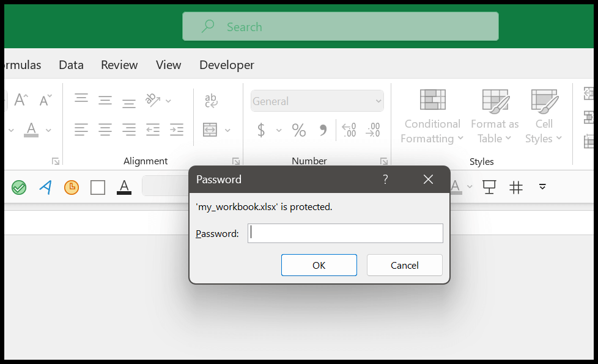Align text right in ribbon
The width and height of the screenshot is (598, 364).
129,130
